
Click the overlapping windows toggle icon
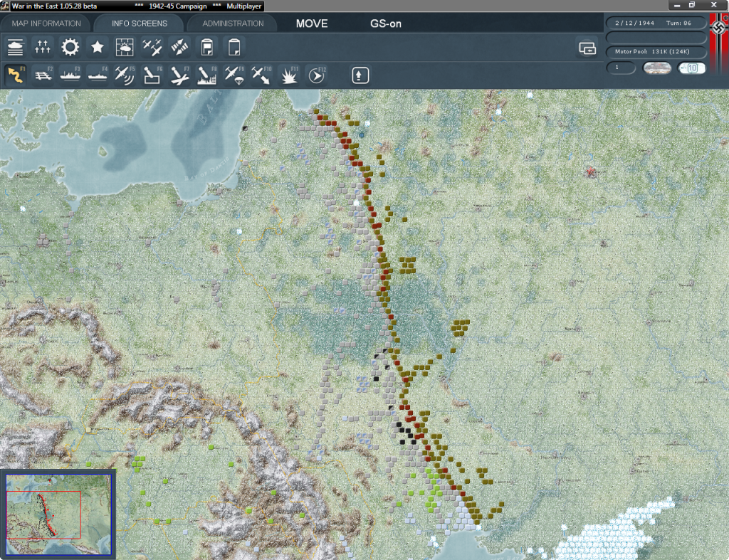[x=587, y=48]
